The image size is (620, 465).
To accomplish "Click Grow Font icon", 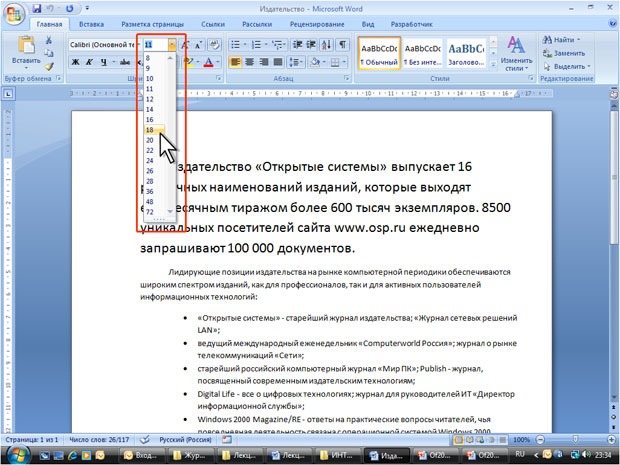I will (185, 45).
